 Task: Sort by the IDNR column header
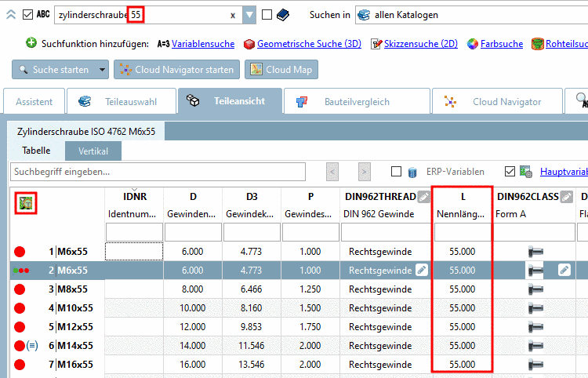point(135,197)
